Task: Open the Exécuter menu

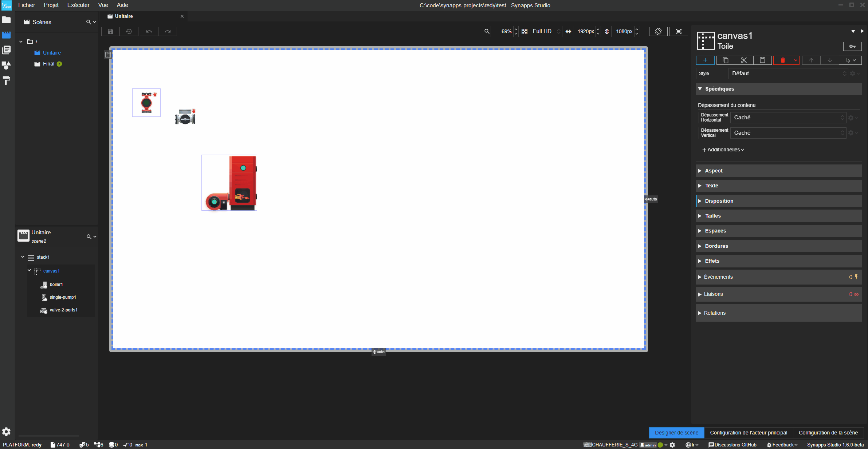Action: tap(78, 5)
